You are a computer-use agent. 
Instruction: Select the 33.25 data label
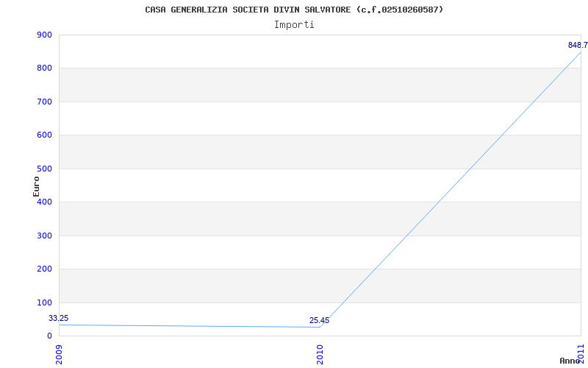coord(59,319)
